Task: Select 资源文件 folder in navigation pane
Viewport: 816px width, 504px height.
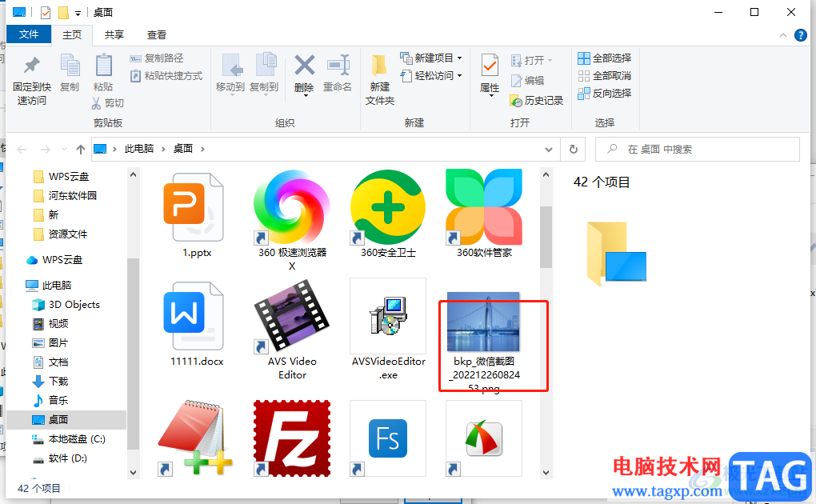Action: click(x=60, y=234)
